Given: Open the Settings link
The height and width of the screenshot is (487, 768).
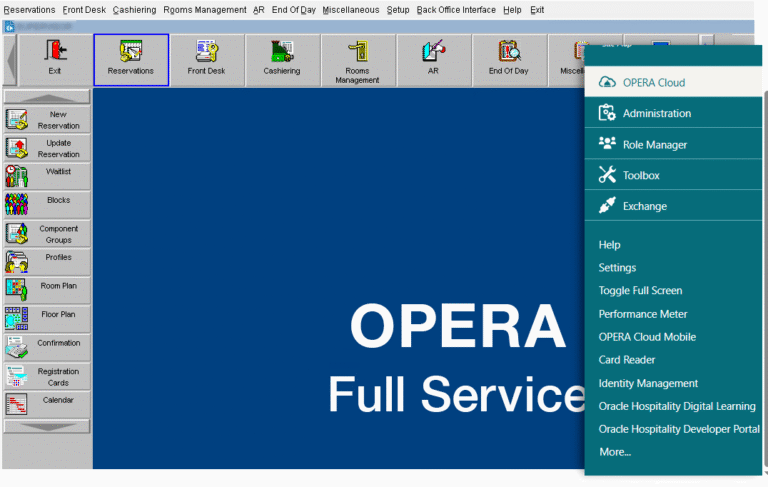Looking at the screenshot, I should pos(617,268).
